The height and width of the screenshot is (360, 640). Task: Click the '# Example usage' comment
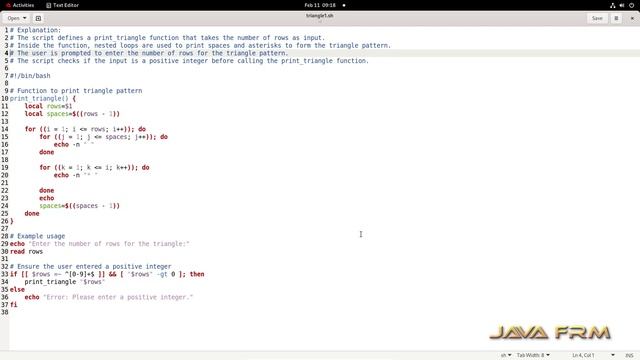click(x=38, y=236)
